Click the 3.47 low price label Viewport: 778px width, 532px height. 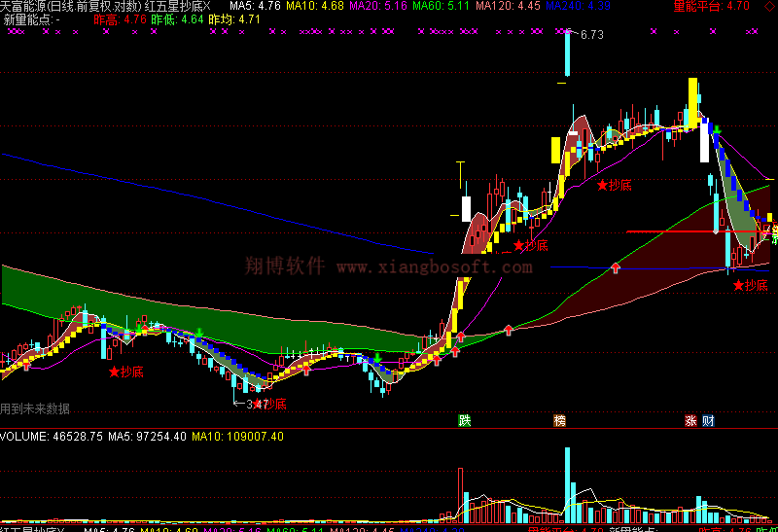[x=256, y=404]
